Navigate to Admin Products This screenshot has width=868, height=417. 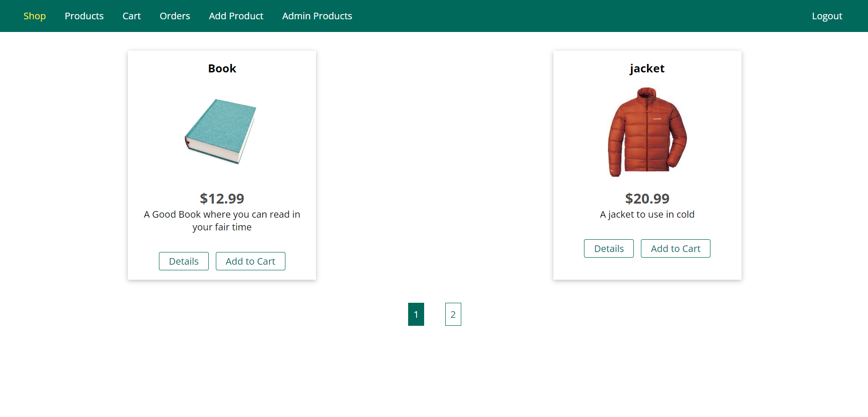pyautogui.click(x=317, y=16)
